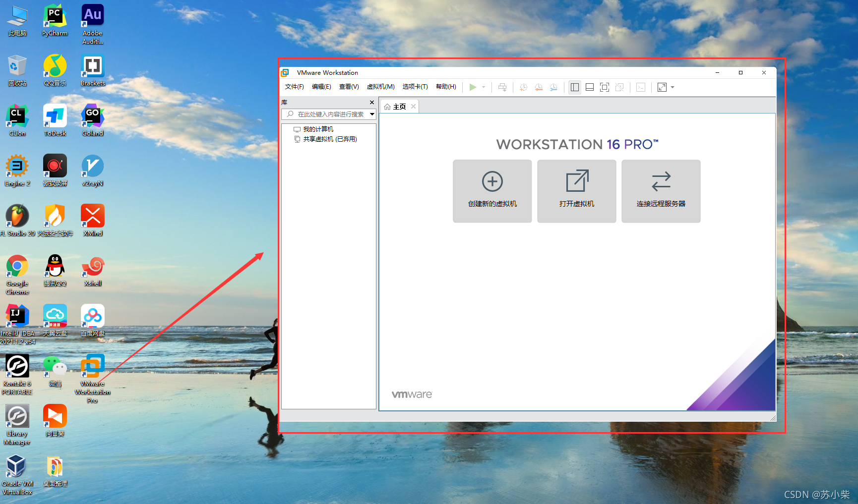Click the Take Snapshot clock icon
This screenshot has width=858, height=504.
coord(523,87)
